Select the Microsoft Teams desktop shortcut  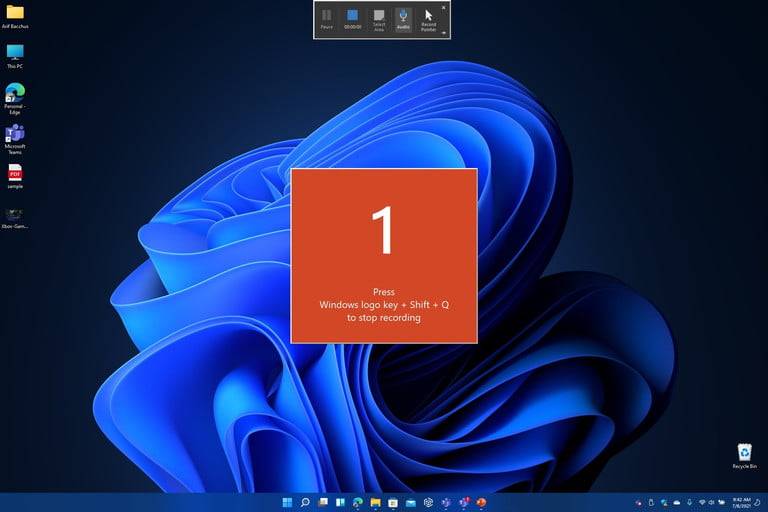(x=15, y=139)
